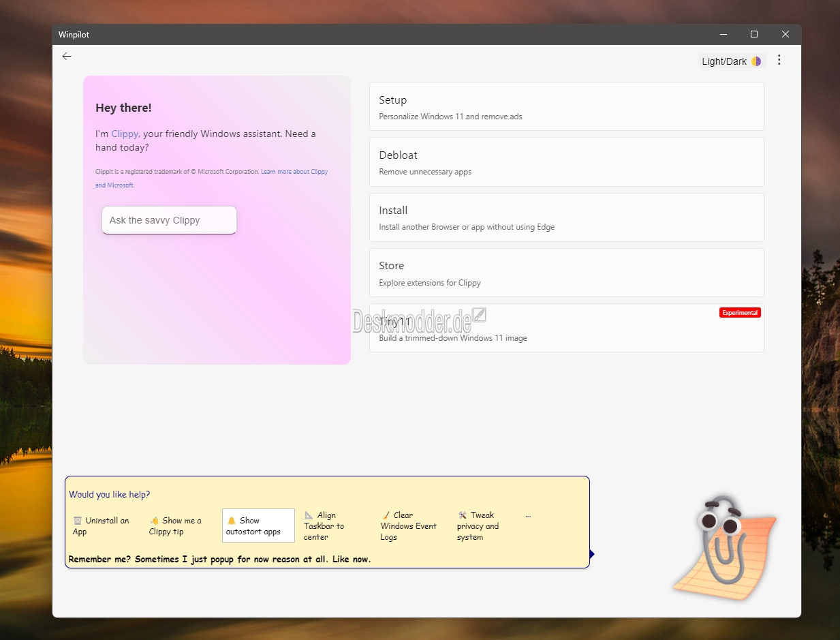This screenshot has height=640, width=840.
Task: Click 'Remember me?' message in speech bubble
Action: (219, 559)
